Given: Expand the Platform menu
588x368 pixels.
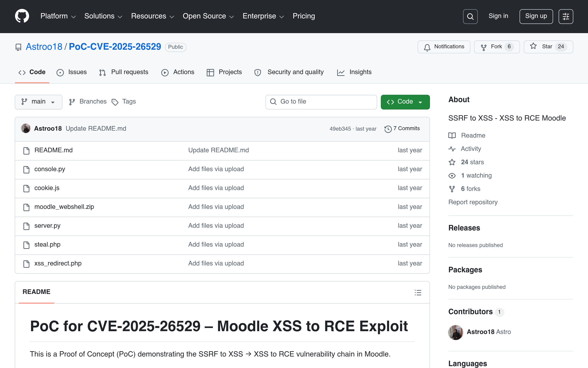Looking at the screenshot, I should [x=58, y=16].
